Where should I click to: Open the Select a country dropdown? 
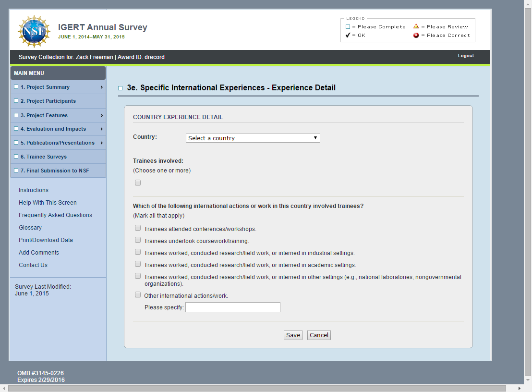tap(253, 138)
